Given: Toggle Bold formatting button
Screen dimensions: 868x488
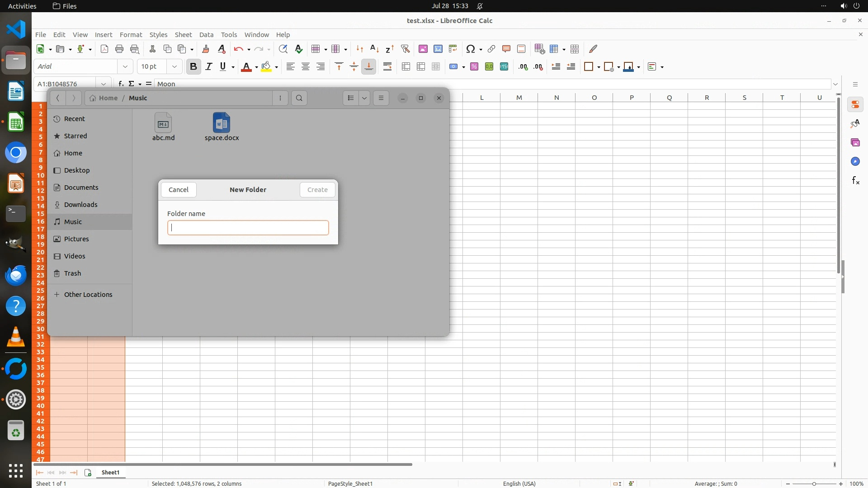Looking at the screenshot, I should [x=193, y=67].
